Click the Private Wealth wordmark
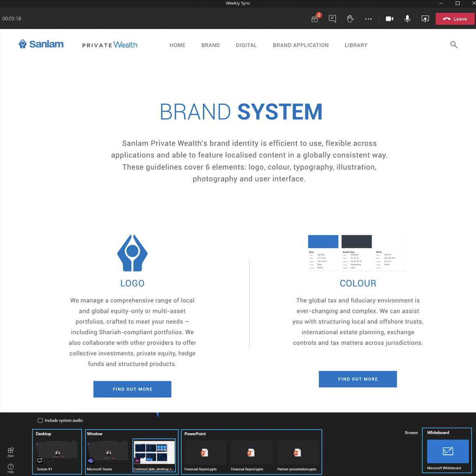 [x=110, y=45]
